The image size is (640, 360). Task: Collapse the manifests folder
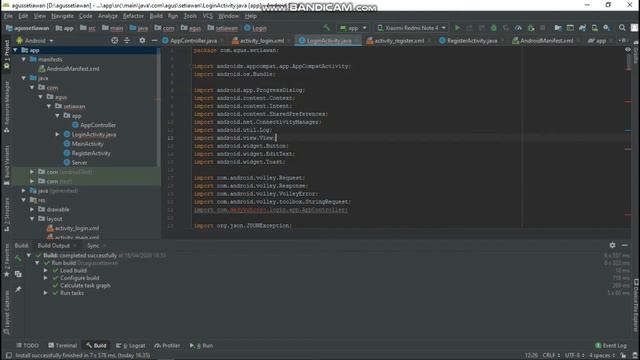click(x=24, y=59)
